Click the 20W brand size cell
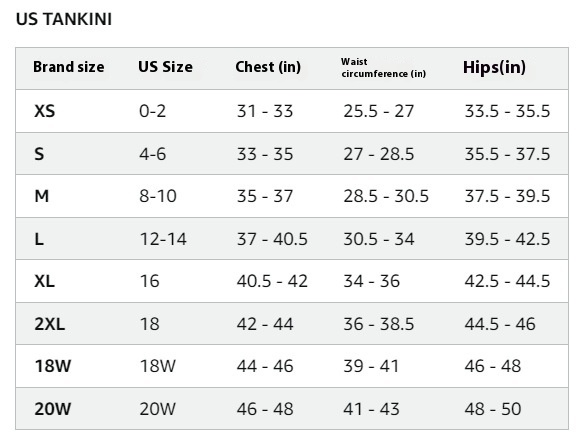The width and height of the screenshot is (585, 439). (53, 409)
